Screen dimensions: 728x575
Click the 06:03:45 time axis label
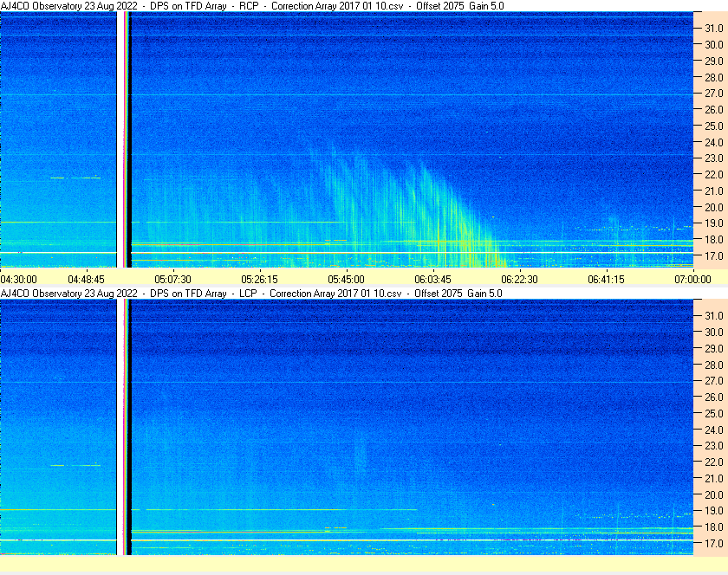pyautogui.click(x=432, y=280)
